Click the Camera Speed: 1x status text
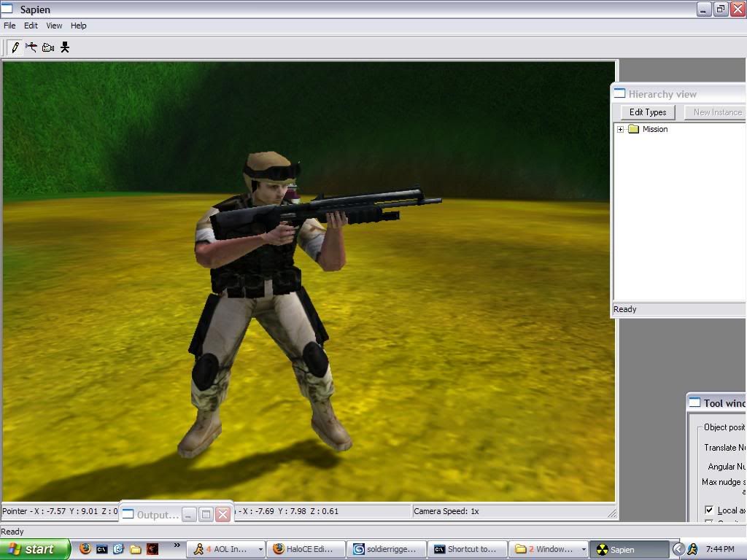Viewport: 747px width, 560px height. [446, 511]
